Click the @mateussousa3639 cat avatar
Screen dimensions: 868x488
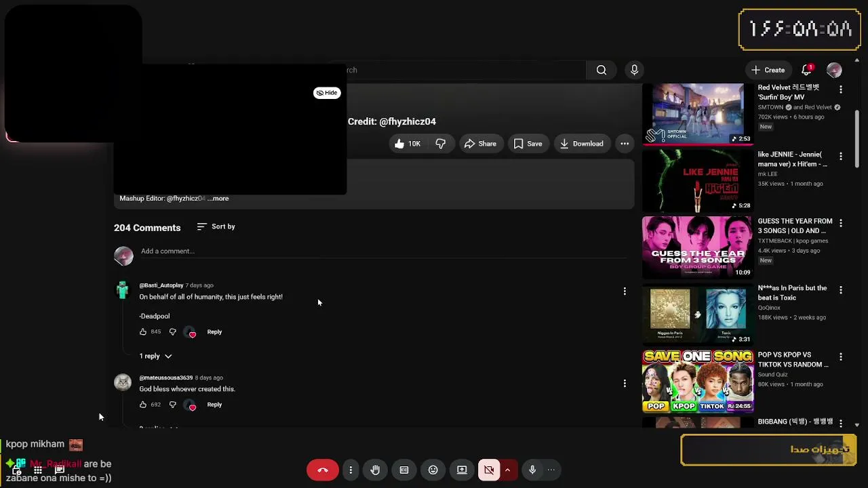click(123, 382)
